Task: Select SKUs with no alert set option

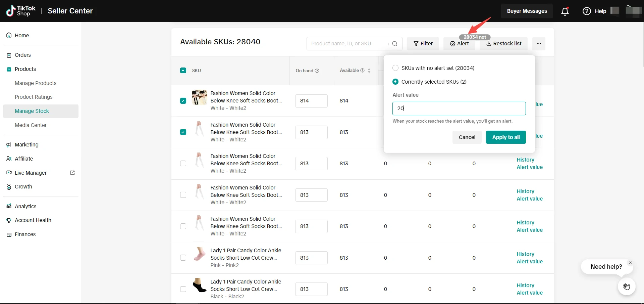Action: [x=395, y=68]
